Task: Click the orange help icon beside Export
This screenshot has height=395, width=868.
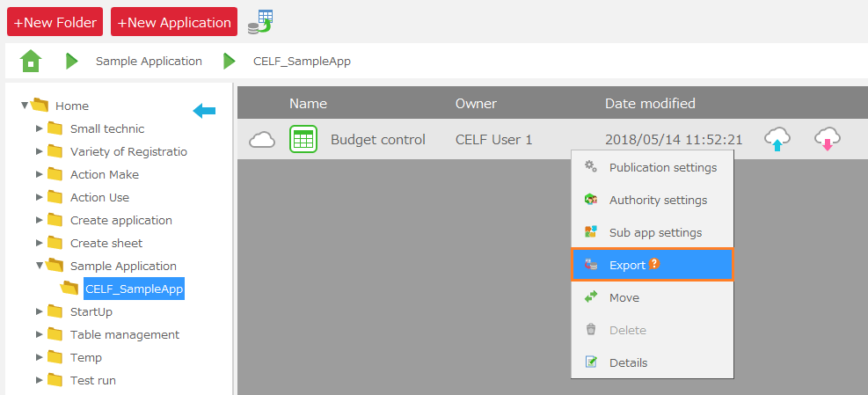Action: [654, 265]
